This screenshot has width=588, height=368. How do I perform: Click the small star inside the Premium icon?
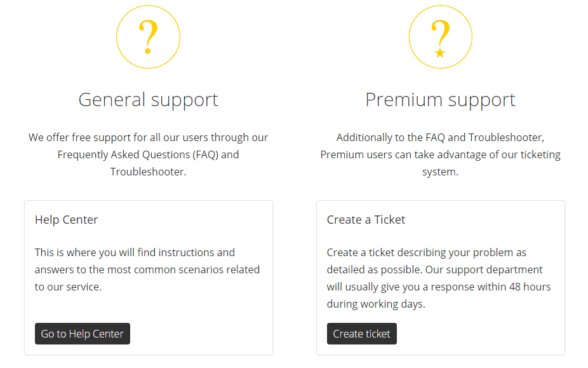tap(440, 53)
